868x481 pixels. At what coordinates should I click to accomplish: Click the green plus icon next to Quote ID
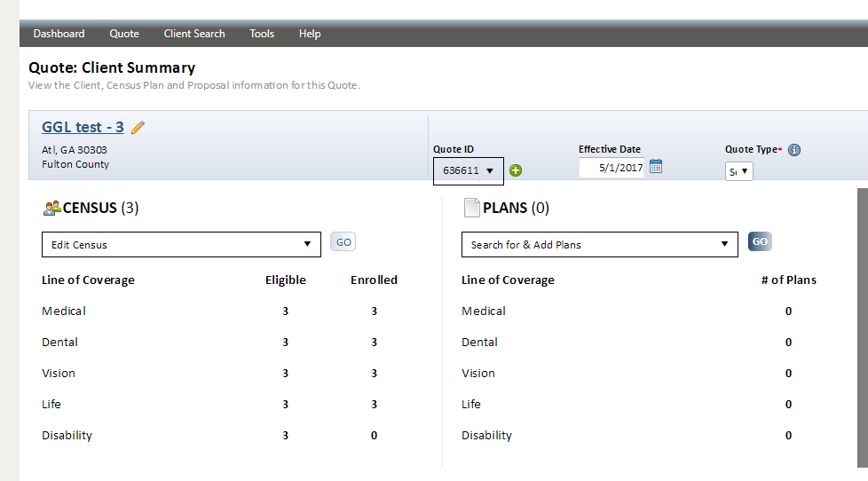click(x=516, y=170)
